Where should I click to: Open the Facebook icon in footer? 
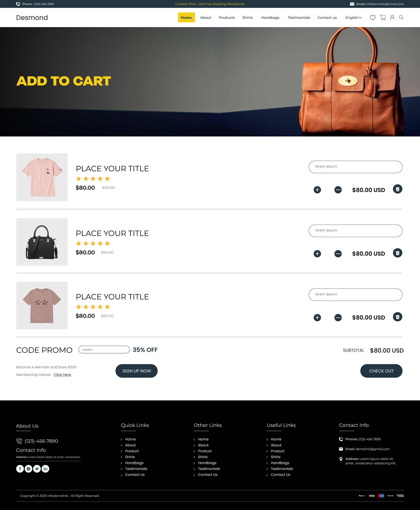[x=20, y=469]
